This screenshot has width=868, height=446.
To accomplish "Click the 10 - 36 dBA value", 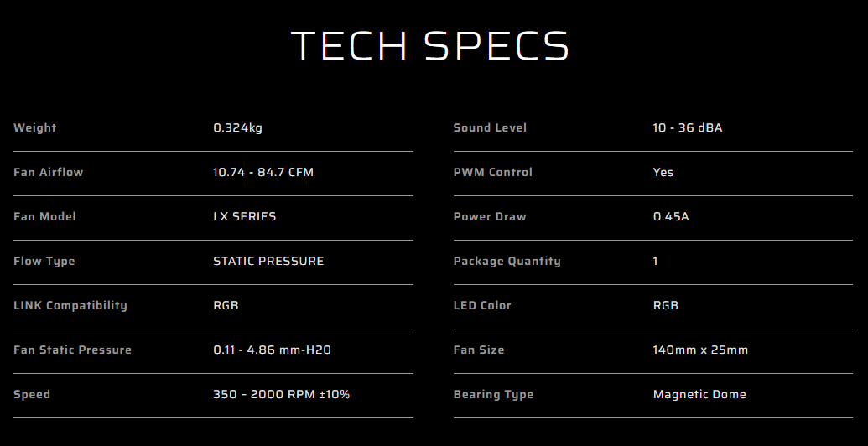I will (x=688, y=127).
